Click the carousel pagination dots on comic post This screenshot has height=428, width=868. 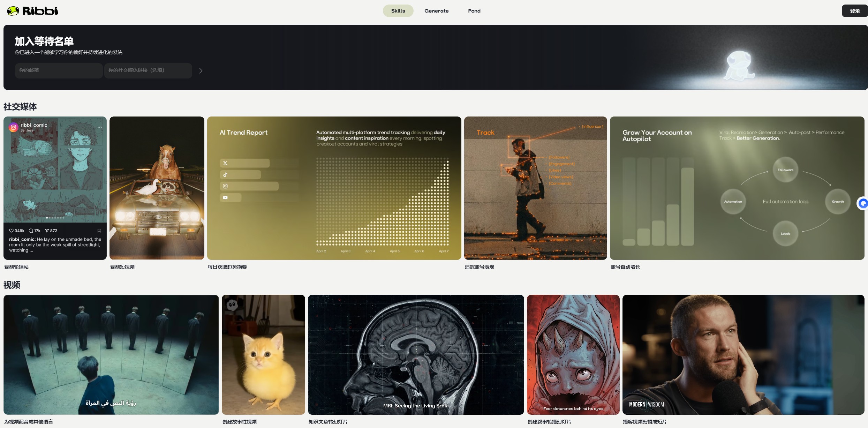point(55,218)
